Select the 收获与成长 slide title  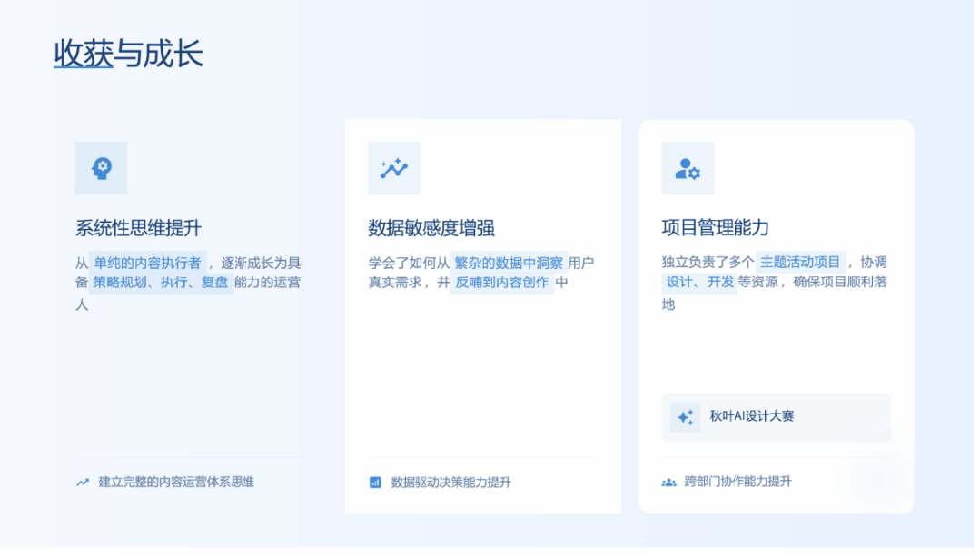click(128, 54)
